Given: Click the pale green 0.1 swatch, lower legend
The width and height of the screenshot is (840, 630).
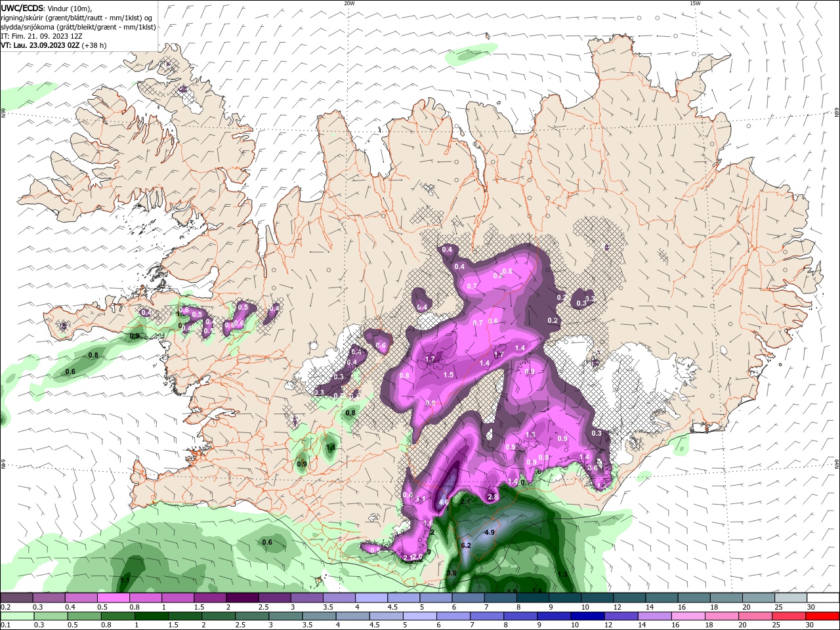Looking at the screenshot, I should pyautogui.click(x=17, y=616).
